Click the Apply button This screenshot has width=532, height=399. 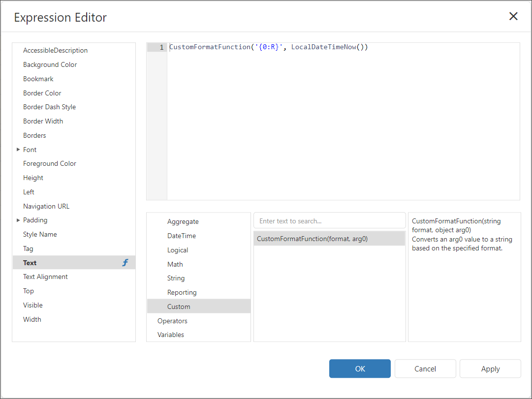click(x=490, y=368)
